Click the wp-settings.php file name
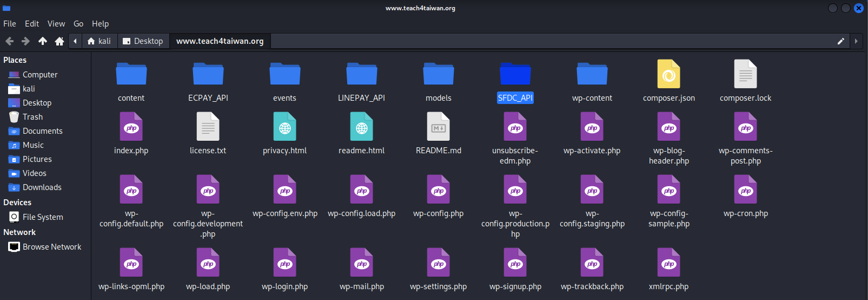Screen dimensions: 868x300 click(439, 286)
